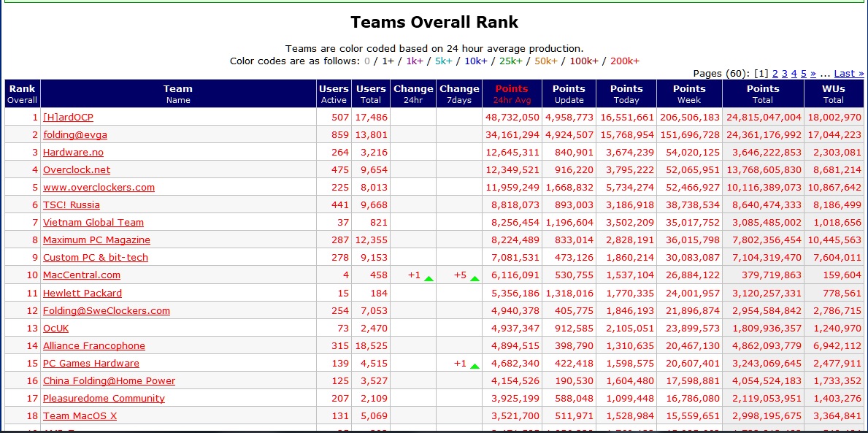Open the Hardware.no team link
868x433 pixels.
point(73,153)
